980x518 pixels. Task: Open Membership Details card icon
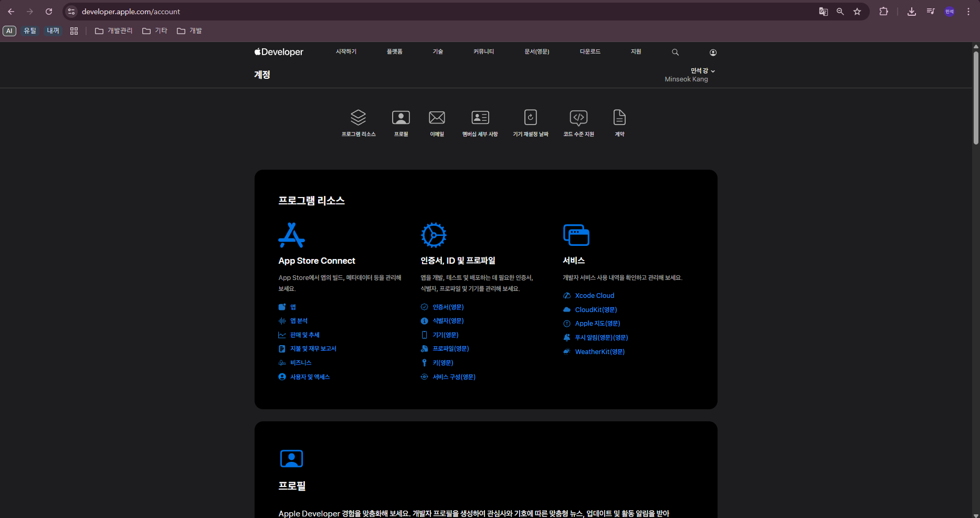480,118
